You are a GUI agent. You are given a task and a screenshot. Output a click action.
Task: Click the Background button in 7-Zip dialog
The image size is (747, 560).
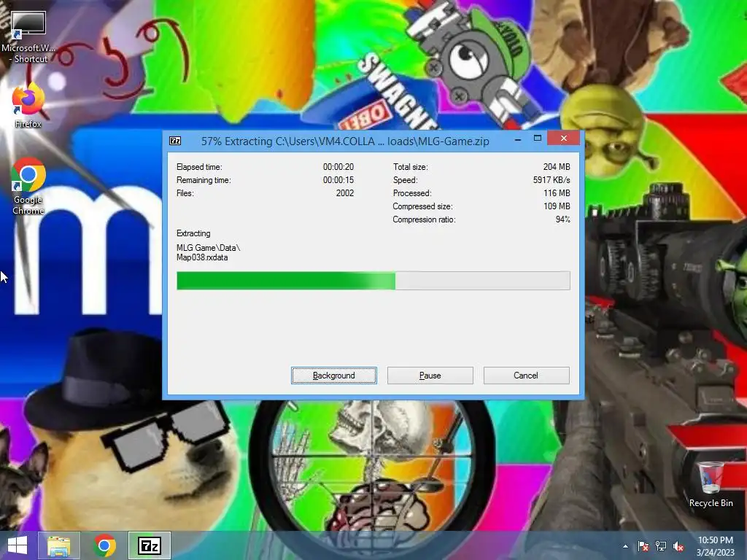coord(334,376)
